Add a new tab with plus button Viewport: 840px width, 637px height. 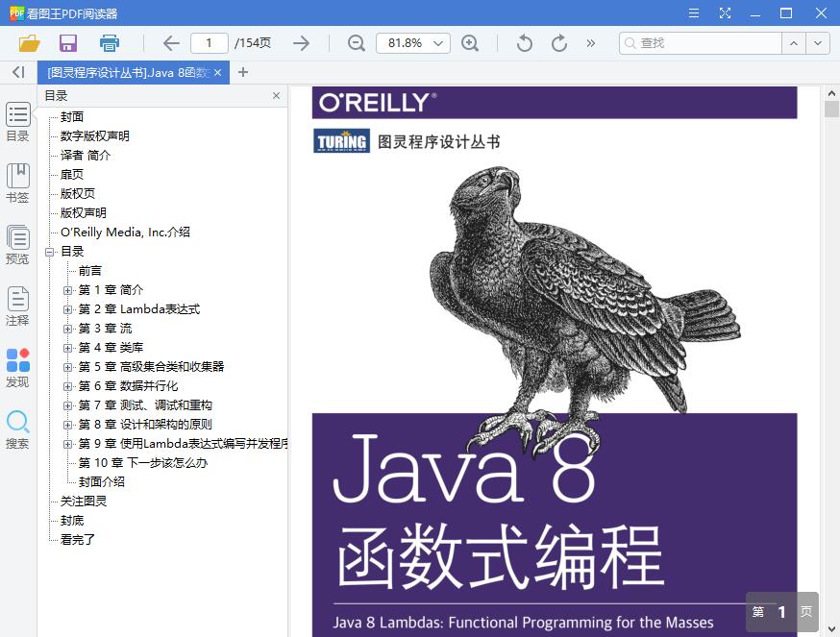(x=243, y=72)
